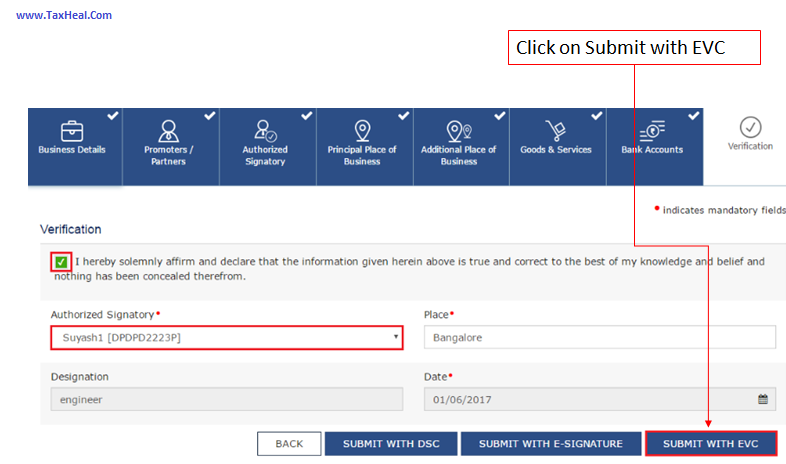This screenshot has height=464, width=786.
Task: Toggle the declaration affirmation checkbox
Action: coord(61,262)
